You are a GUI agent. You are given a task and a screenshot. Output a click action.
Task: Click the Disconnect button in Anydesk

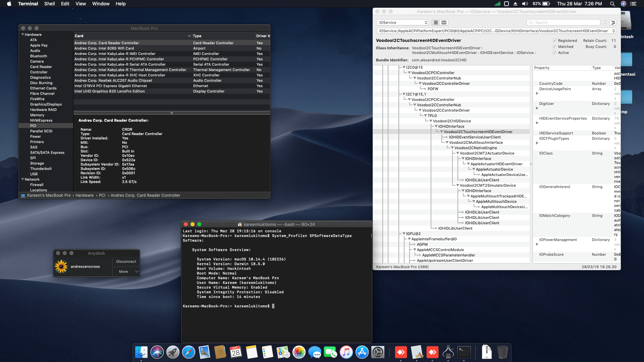126,261
